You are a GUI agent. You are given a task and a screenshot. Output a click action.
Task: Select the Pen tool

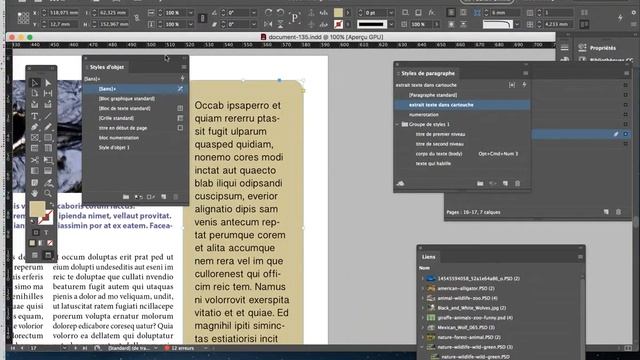[x=35, y=127]
